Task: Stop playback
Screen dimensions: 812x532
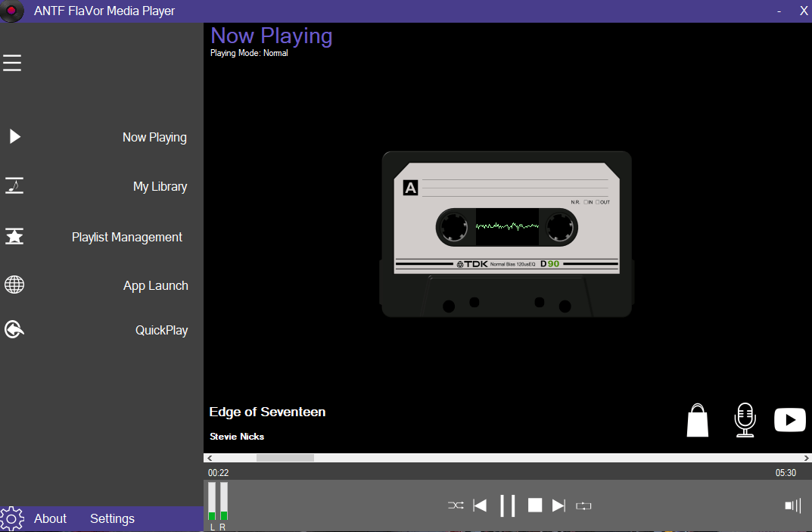Action: 535,505
